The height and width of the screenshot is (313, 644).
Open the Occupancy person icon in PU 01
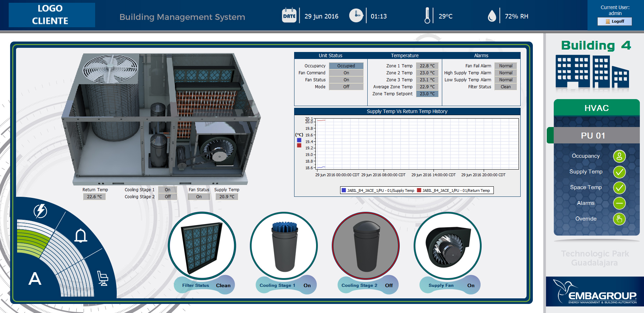pyautogui.click(x=619, y=156)
